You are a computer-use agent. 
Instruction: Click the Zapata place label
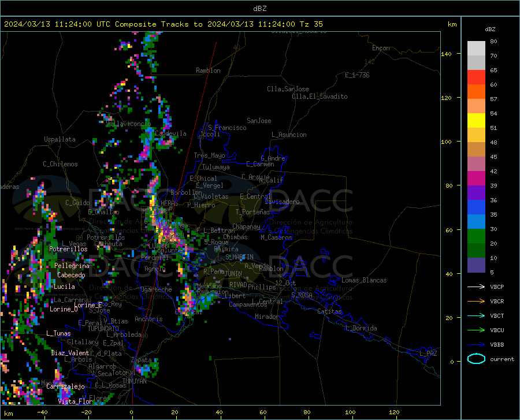click(142, 360)
